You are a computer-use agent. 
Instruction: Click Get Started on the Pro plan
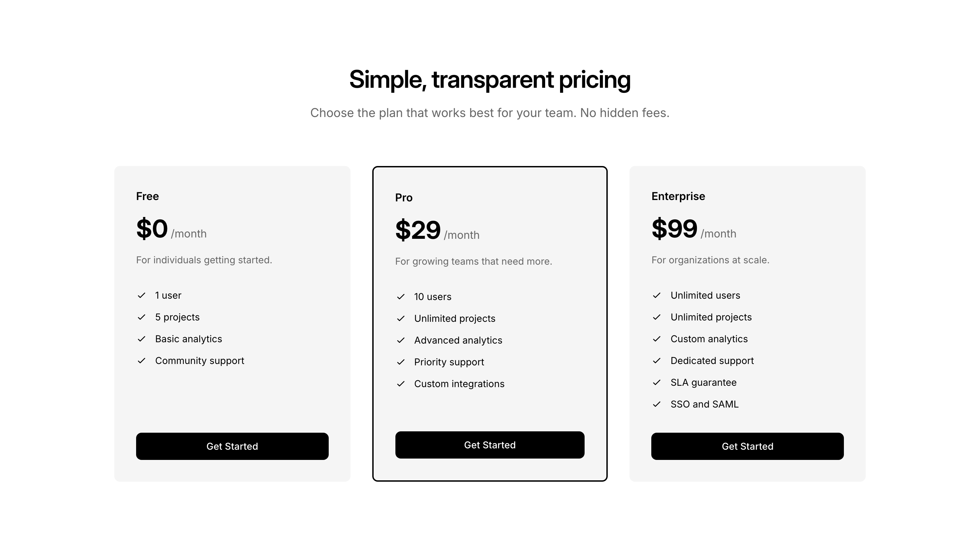coord(490,445)
